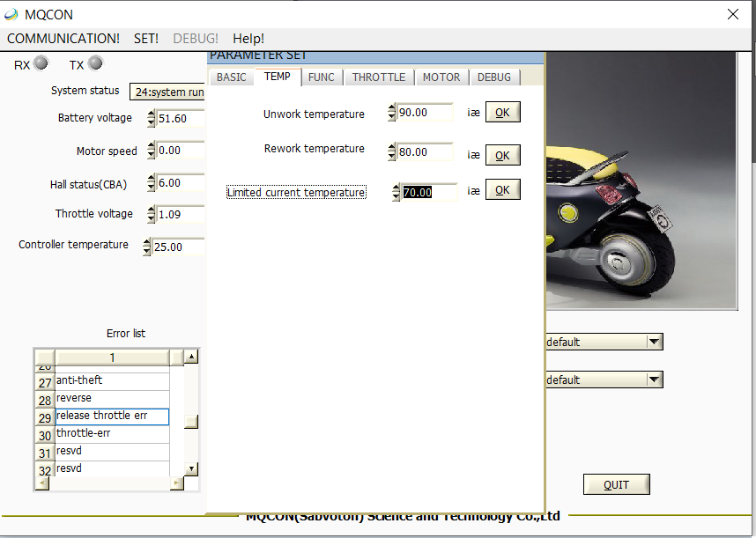Click the TX indicator LED
The width and height of the screenshot is (756, 538).
[95, 63]
